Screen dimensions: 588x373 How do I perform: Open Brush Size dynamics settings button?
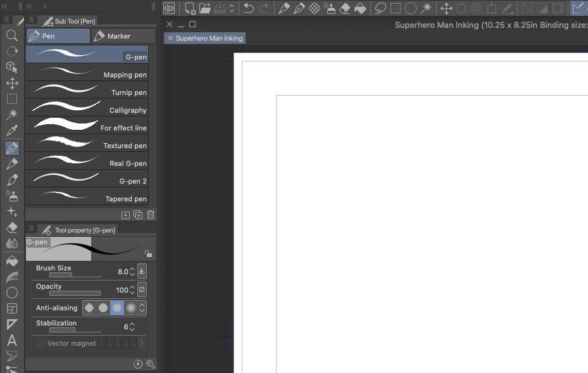pos(142,272)
